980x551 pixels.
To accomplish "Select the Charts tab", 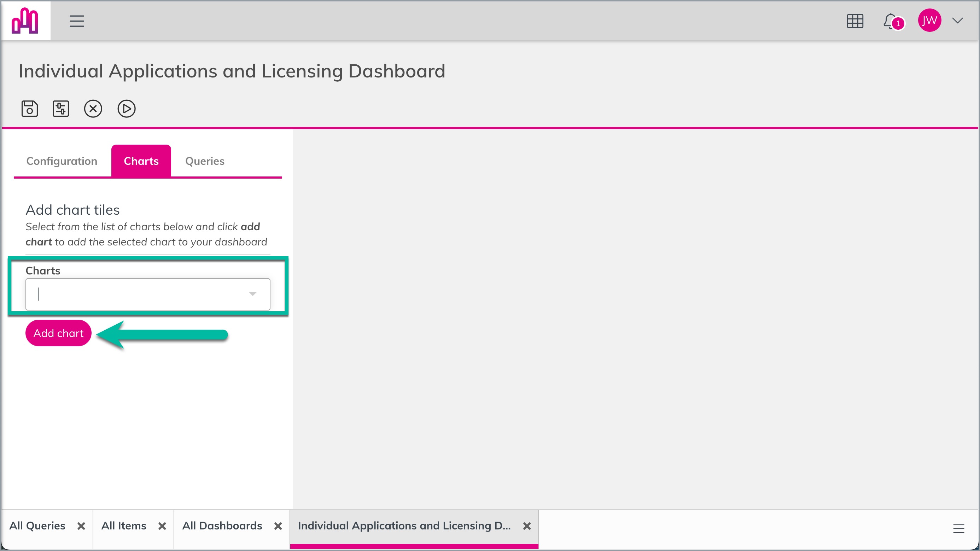I will coord(141,161).
